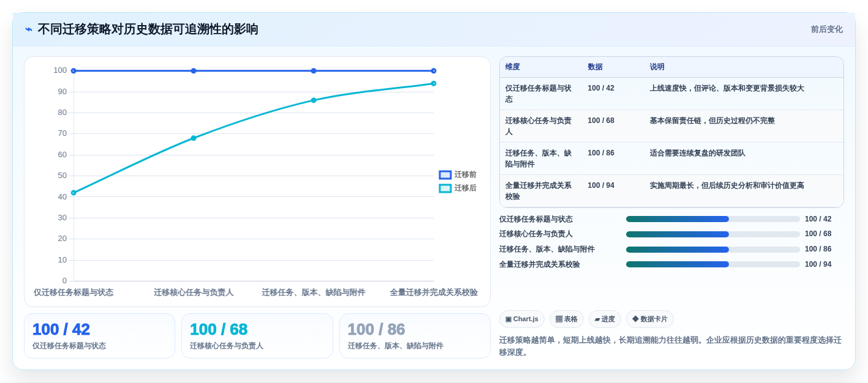Click 迁移前 data point above 迁移核心任务与负责人
868x383 pixels.
tap(194, 71)
